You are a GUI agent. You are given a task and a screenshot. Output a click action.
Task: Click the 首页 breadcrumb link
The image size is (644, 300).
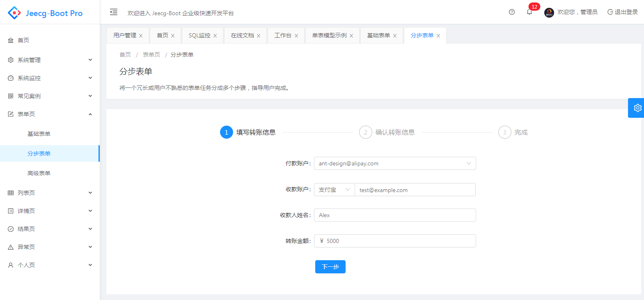(125, 55)
